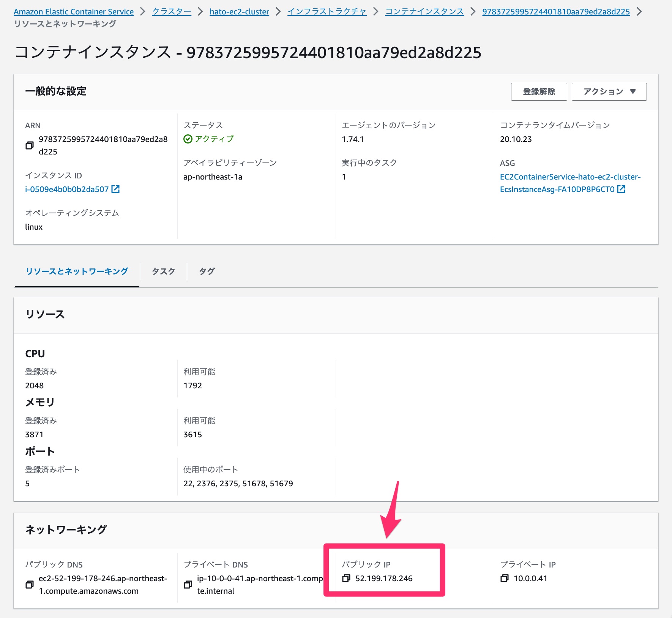The height and width of the screenshot is (618, 672).
Task: Copy the container instance ARN
Action: [x=30, y=145]
